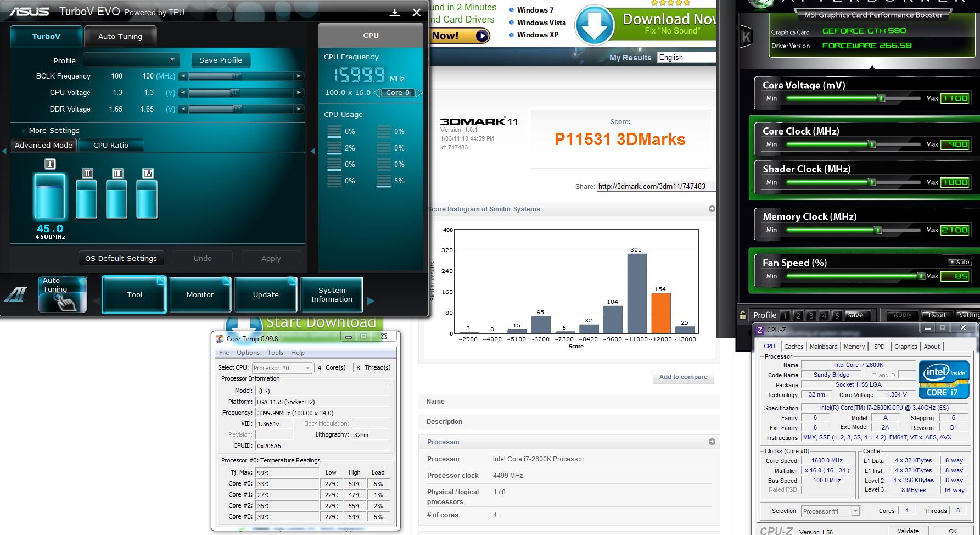Viewport: 980px width, 535px height.
Task: Click the Monitor button in AI Suite
Action: pos(200,295)
